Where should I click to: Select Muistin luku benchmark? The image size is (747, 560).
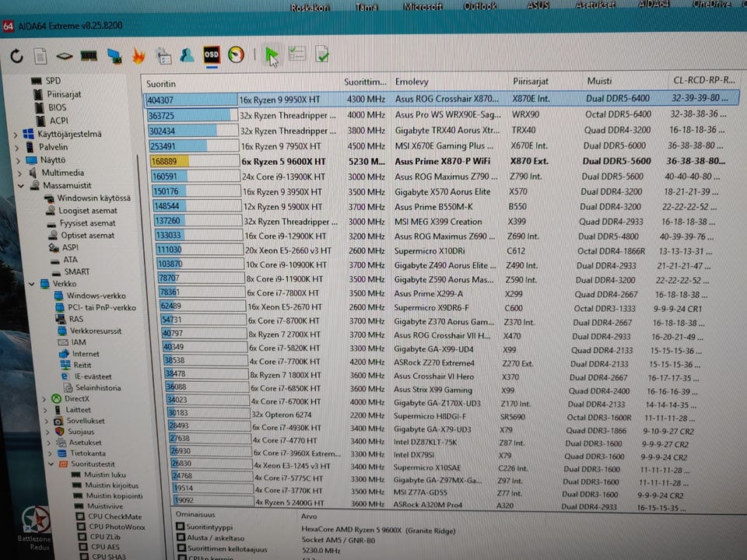[x=105, y=474]
